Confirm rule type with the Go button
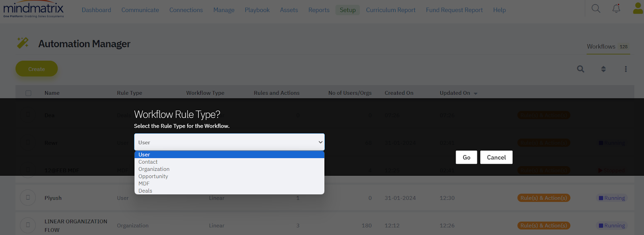 [x=466, y=157]
